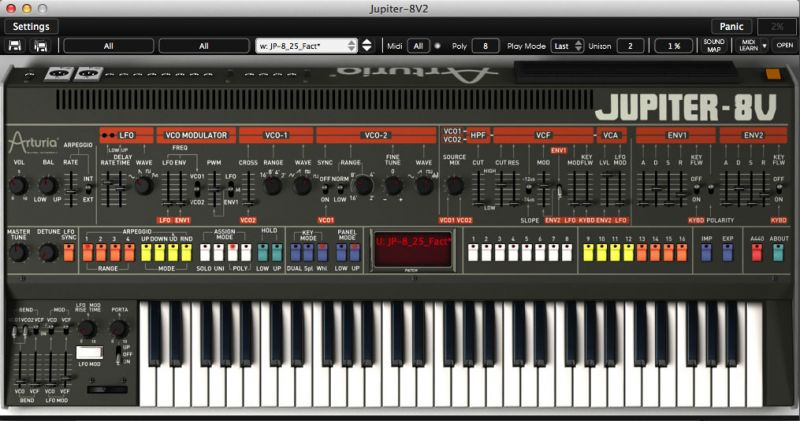This screenshot has height=421, width=800.
Task: Open the second All type filter
Action: tap(204, 46)
